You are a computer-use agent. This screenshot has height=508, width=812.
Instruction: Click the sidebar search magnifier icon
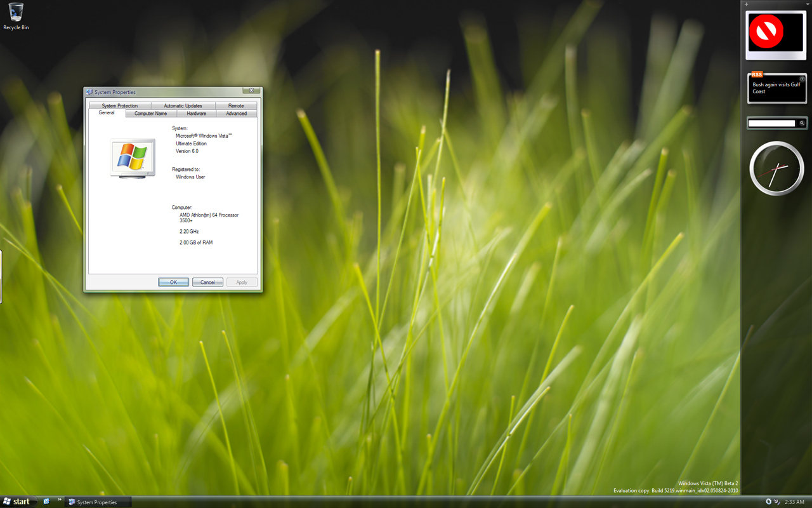pyautogui.click(x=802, y=123)
